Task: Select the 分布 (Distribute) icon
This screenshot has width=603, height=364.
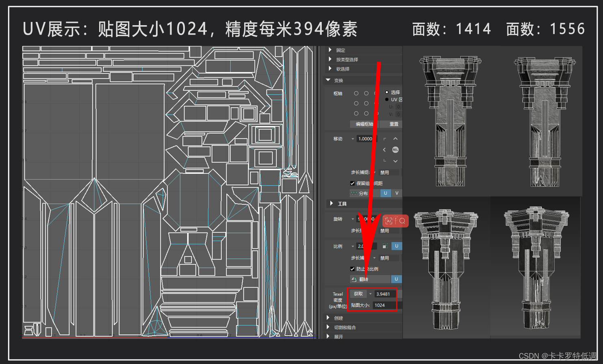Action: pos(354,193)
